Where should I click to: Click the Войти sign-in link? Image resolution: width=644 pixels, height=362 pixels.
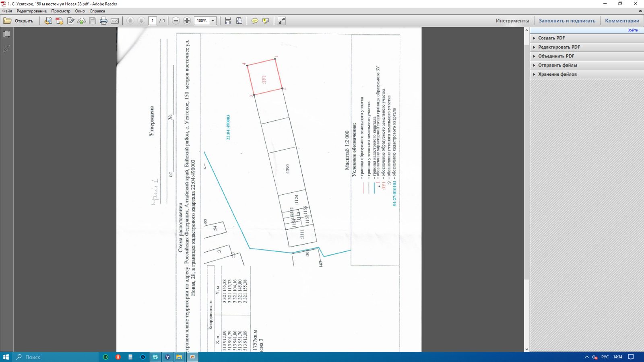(633, 30)
